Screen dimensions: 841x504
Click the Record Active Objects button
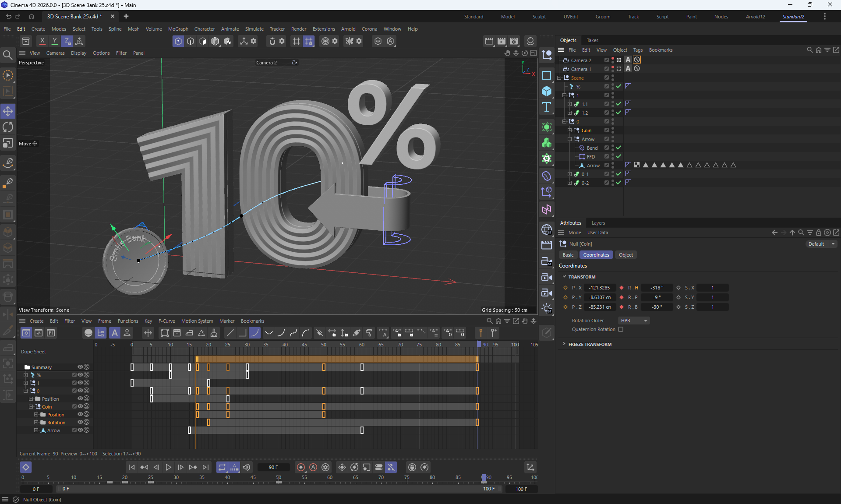[x=301, y=467]
